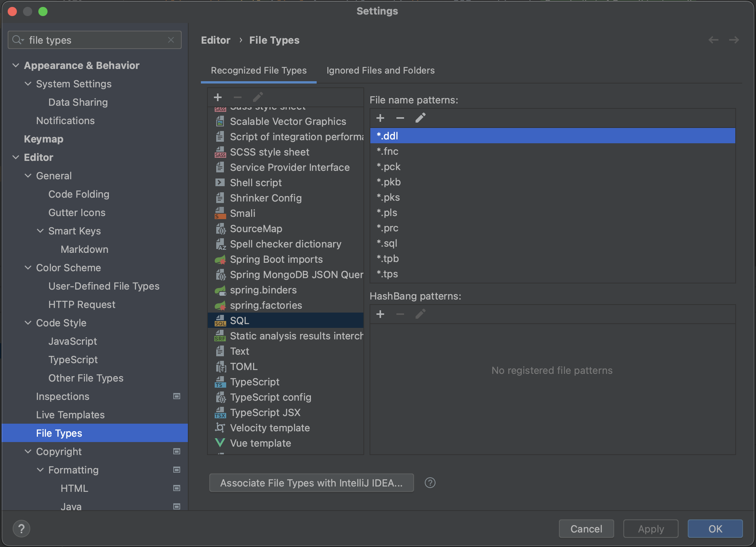Switch to Ignored Files and Folders tab
Image resolution: width=756 pixels, height=547 pixels.
point(381,70)
